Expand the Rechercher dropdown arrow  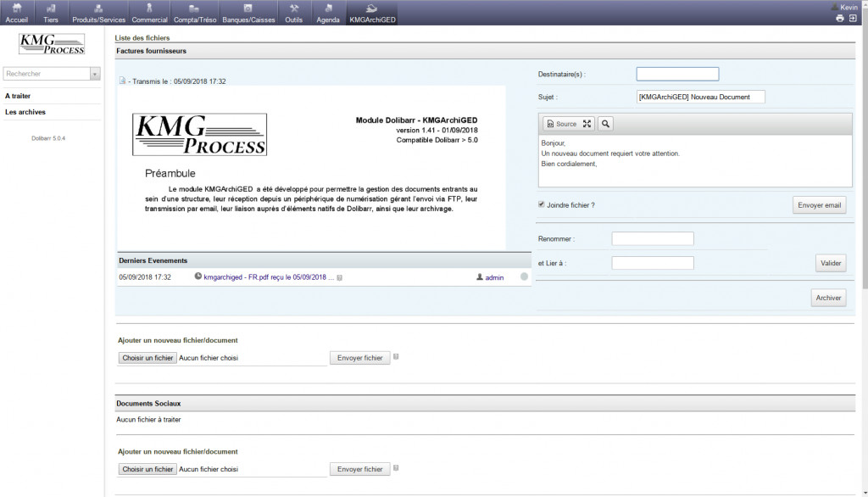pos(94,74)
